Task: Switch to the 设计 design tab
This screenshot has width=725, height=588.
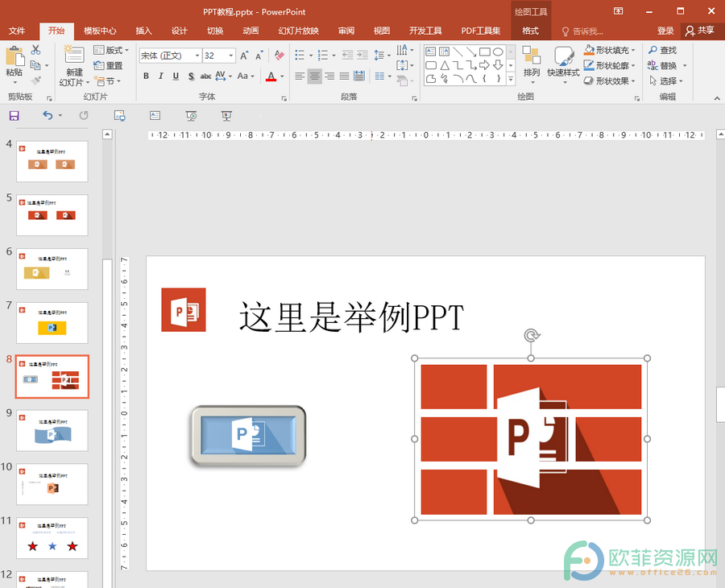Action: pyautogui.click(x=180, y=31)
